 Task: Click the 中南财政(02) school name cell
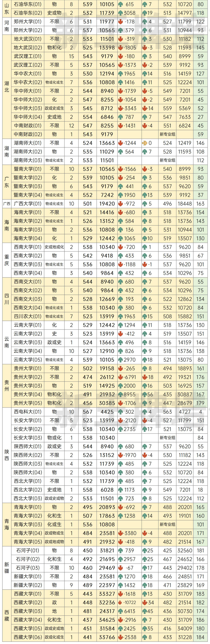point(28,134)
